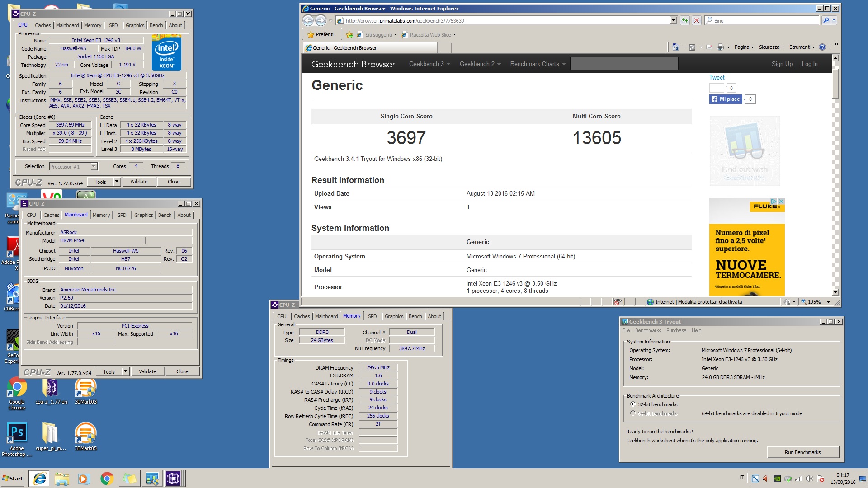The width and height of the screenshot is (868, 488).
Task: Open the Benchmark Charts dropdown
Action: (x=538, y=64)
